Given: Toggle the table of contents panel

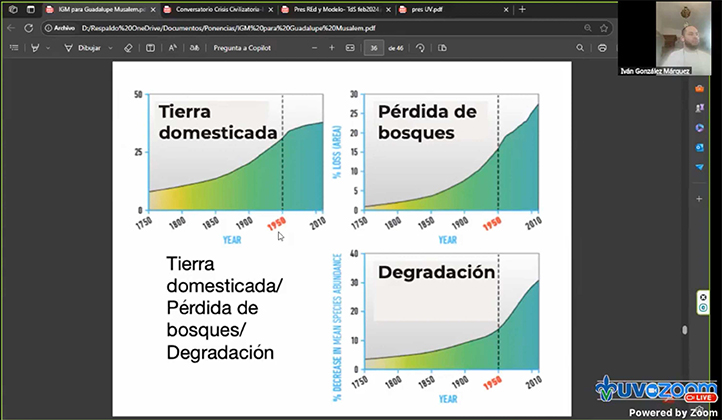Looking at the screenshot, I should point(14,48).
